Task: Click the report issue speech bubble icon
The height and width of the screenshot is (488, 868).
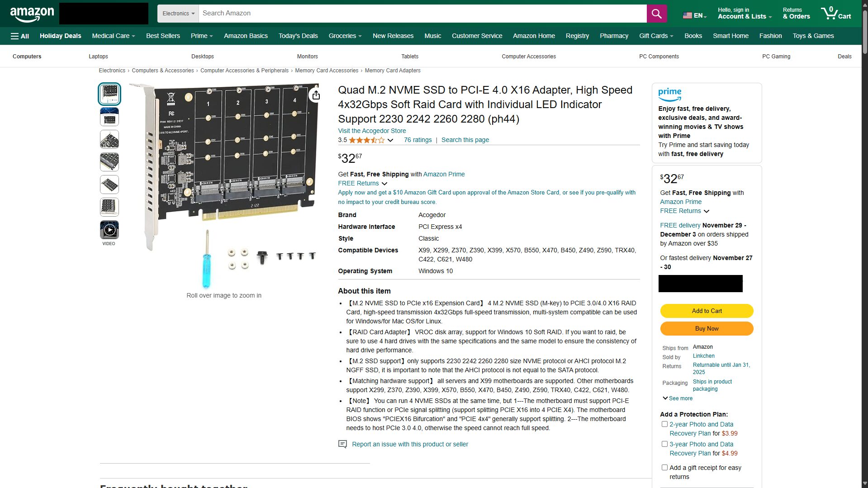Action: 342,444
